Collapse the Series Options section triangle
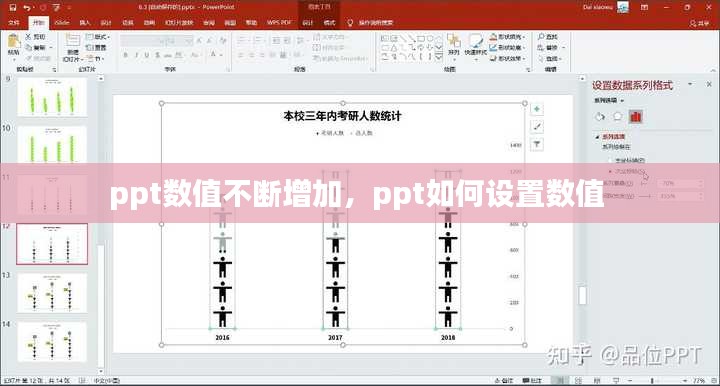Image resolution: width=720 pixels, height=386 pixels. (x=597, y=137)
